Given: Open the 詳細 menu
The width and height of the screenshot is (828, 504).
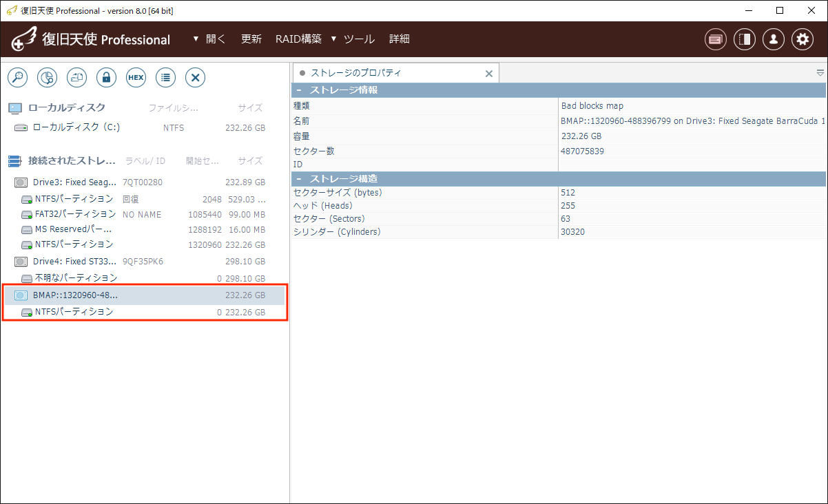Looking at the screenshot, I should [400, 39].
